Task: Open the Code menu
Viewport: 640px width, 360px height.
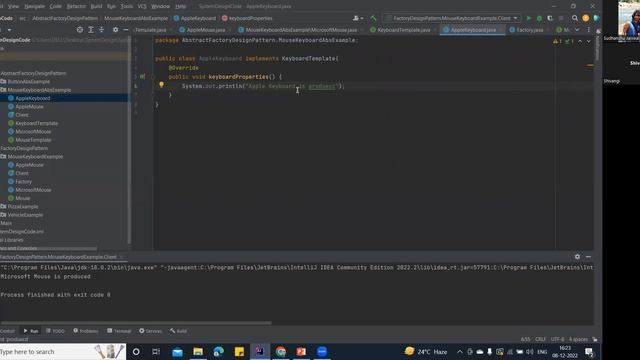Action: [x=56, y=6]
